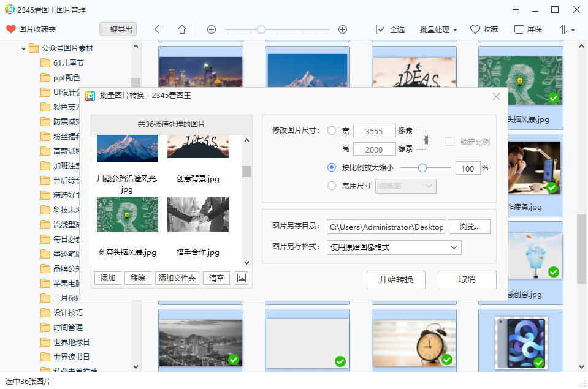Viewport: 588px width, 389px height.
Task: Click the sort order icon
Action: point(563,29)
